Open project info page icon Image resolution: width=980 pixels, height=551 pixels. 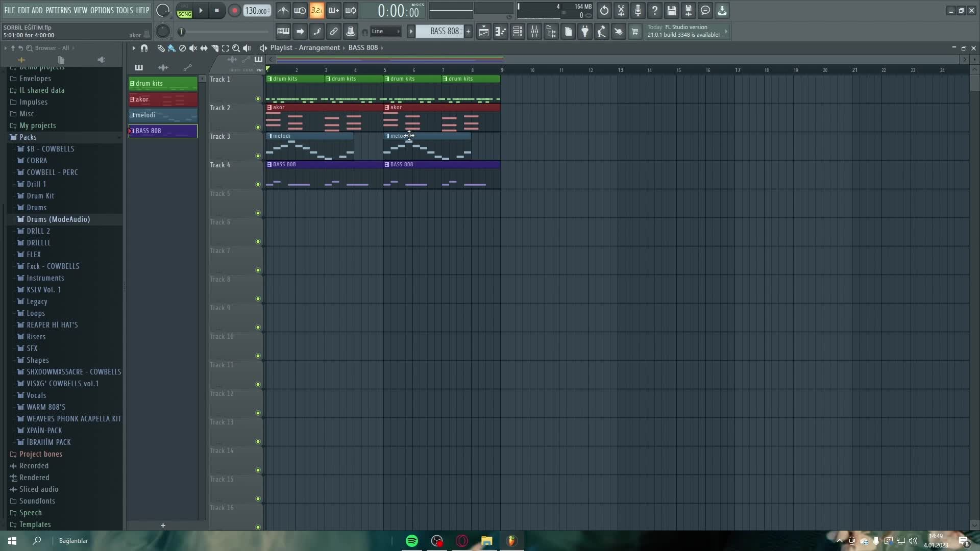pyautogui.click(x=568, y=32)
